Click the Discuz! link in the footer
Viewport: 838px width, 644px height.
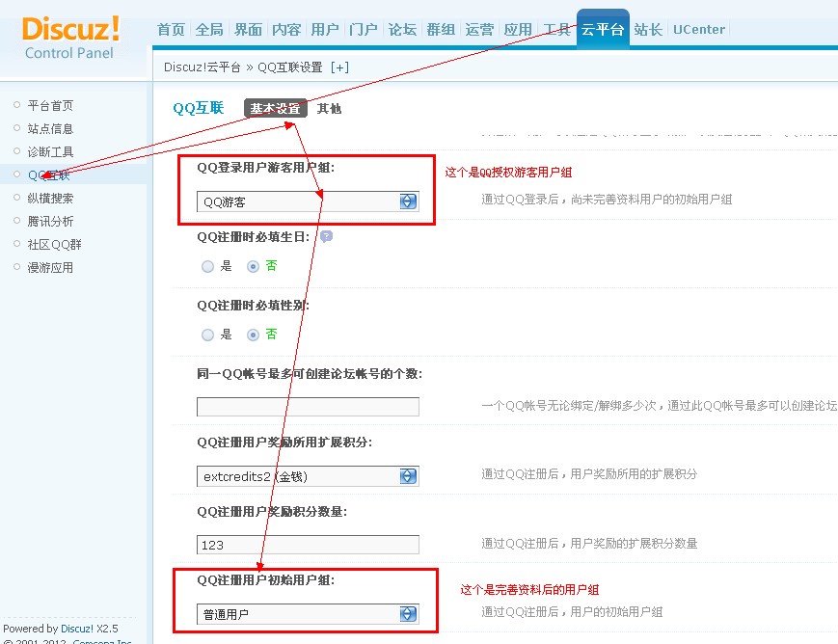click(x=77, y=629)
